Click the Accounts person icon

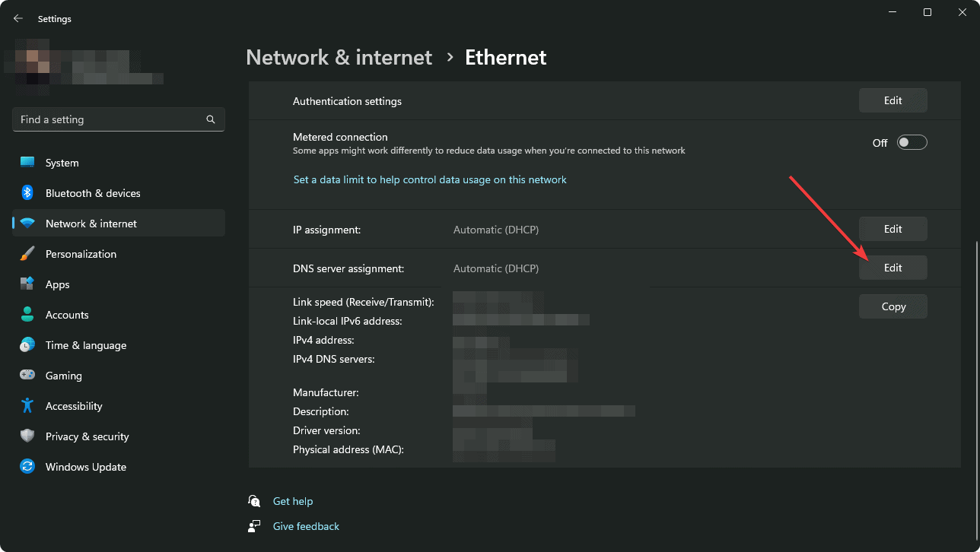[x=27, y=315]
